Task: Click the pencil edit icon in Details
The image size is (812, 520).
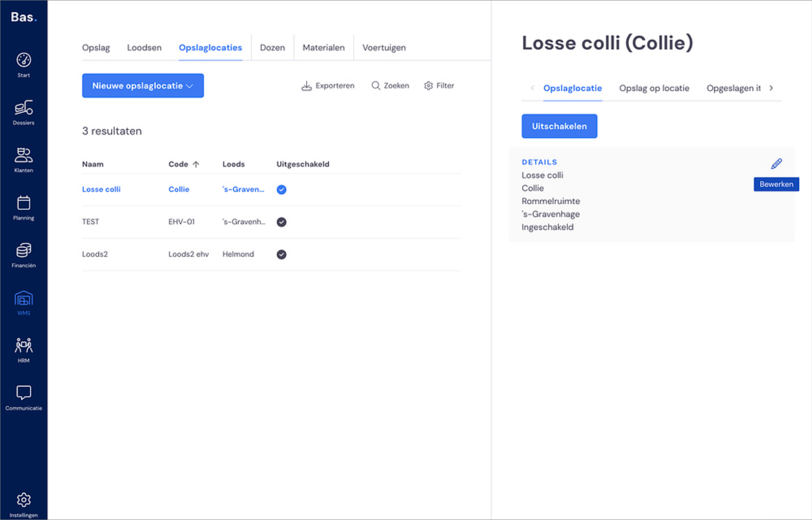Action: (x=776, y=164)
